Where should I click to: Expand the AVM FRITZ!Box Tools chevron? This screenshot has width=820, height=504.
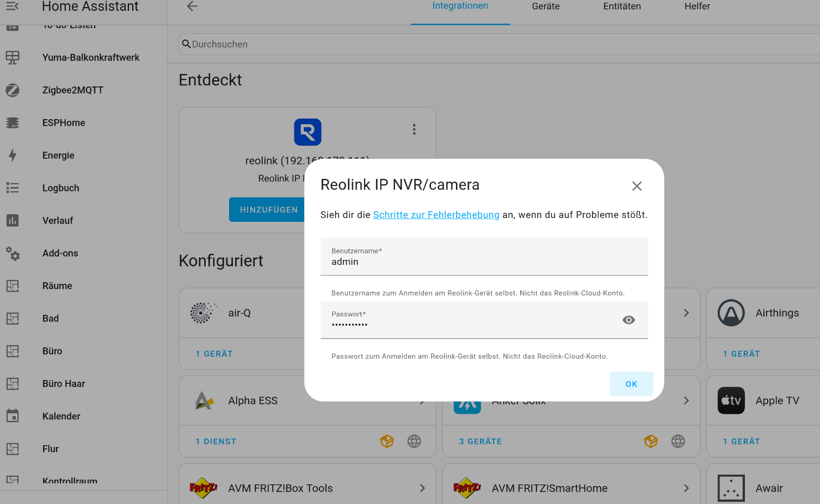point(422,488)
